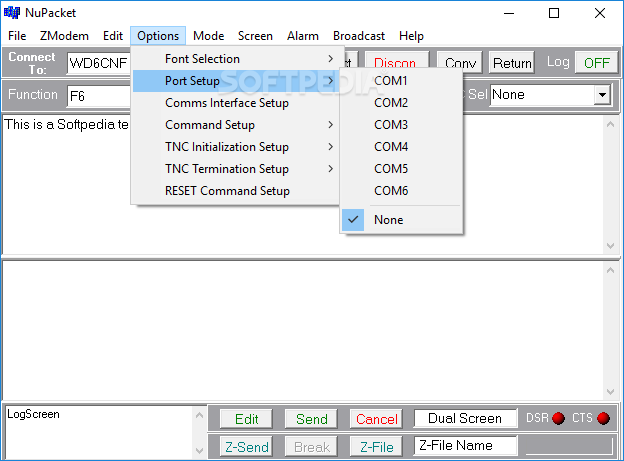This screenshot has width=624, height=461.
Task: Close the open Options menu
Action: pyautogui.click(x=158, y=36)
